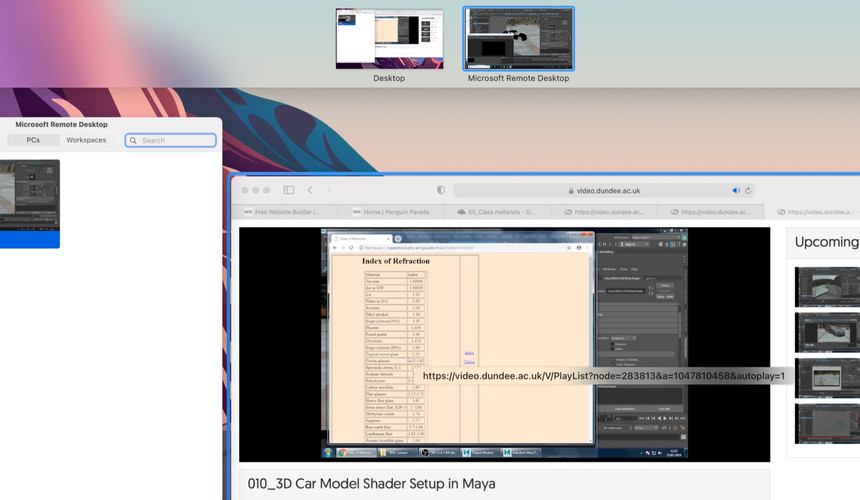Open the fifth tab, second https://video.dundee.ac tab

click(x=711, y=212)
